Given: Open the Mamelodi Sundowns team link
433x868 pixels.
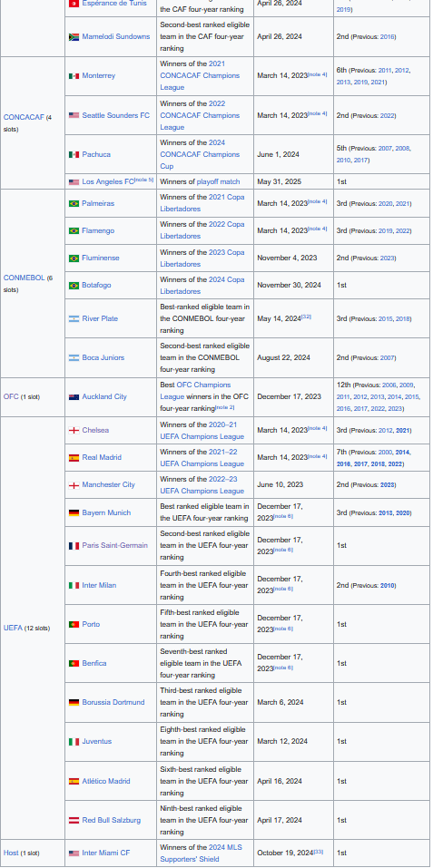Looking at the screenshot, I should (x=115, y=37).
